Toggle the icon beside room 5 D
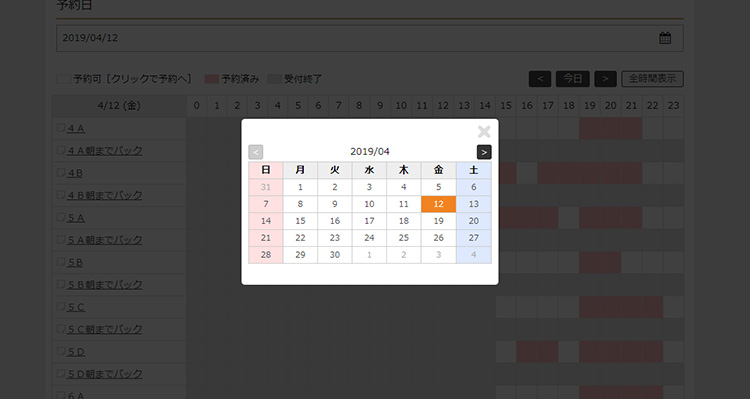The height and width of the screenshot is (399, 750). pyautogui.click(x=61, y=351)
